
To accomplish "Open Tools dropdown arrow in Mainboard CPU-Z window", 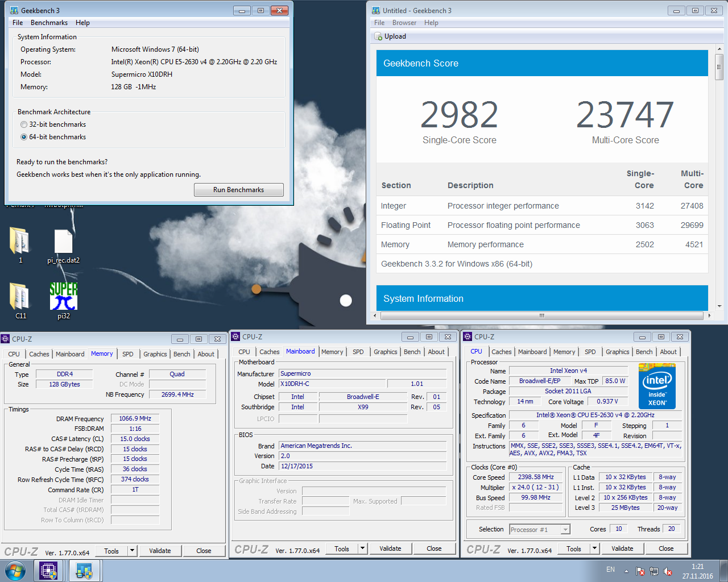I will coord(362,548).
